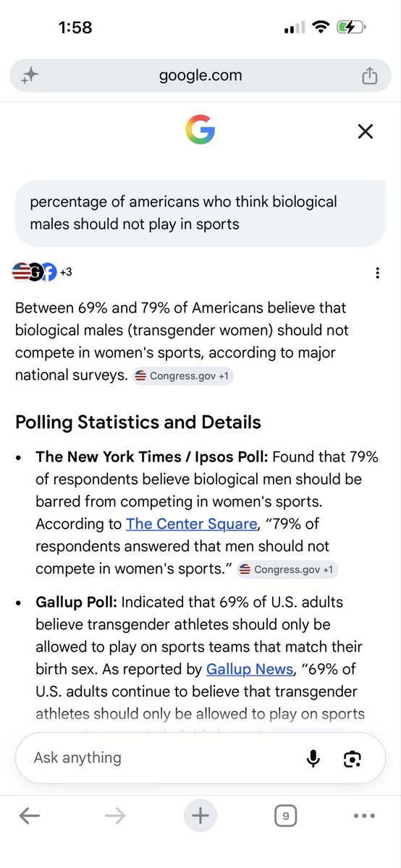
Task: Tap the sparkle AI icon in address bar
Action: (x=30, y=76)
